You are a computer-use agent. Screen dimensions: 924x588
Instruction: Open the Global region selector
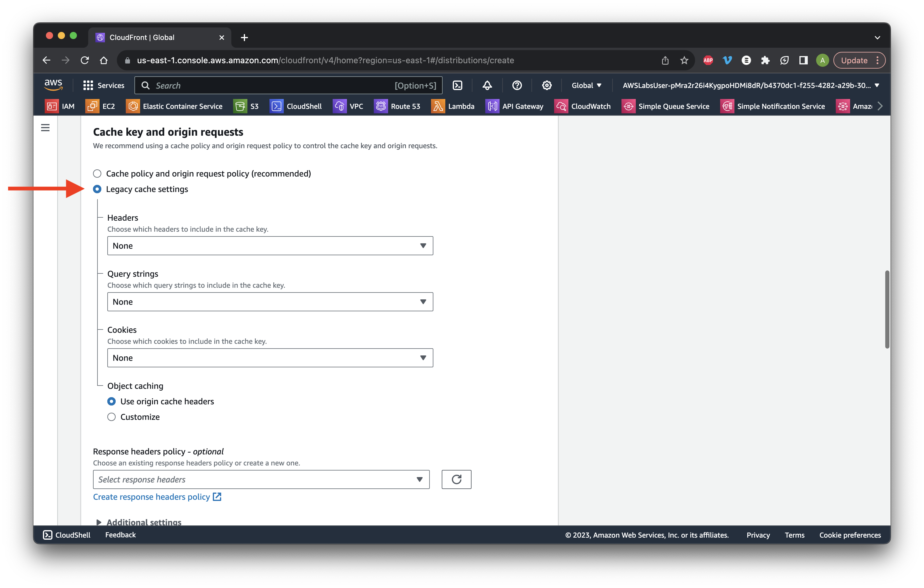[x=586, y=85]
